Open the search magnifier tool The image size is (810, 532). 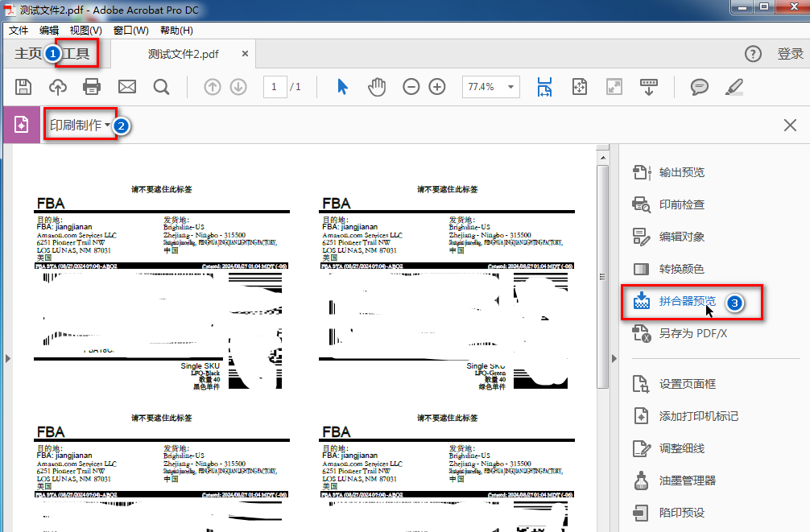(161, 87)
